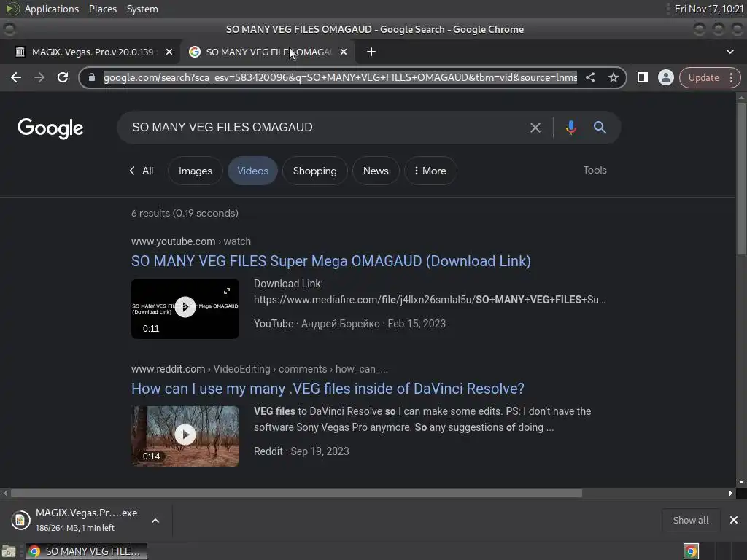Click the mediafire download URL text
The image size is (747, 560).
pyautogui.click(x=430, y=300)
